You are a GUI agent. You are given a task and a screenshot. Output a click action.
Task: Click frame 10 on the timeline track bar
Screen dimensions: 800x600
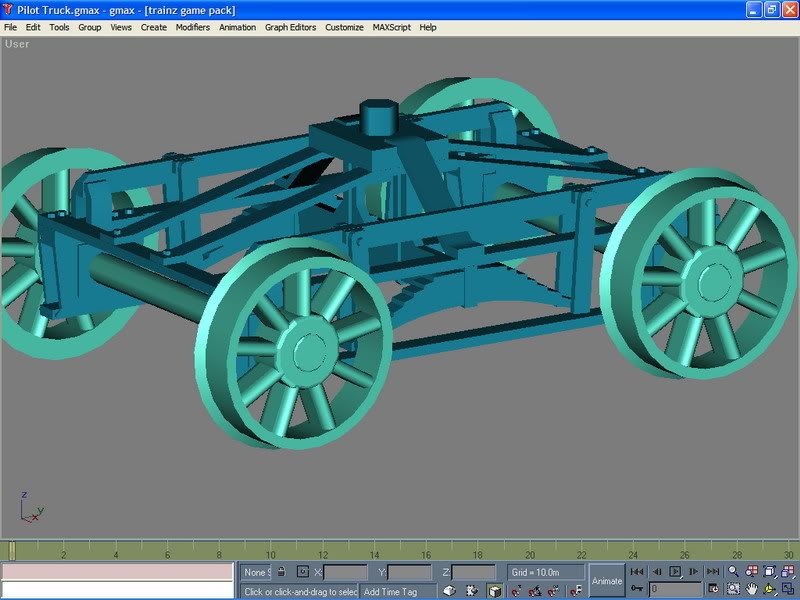270,554
